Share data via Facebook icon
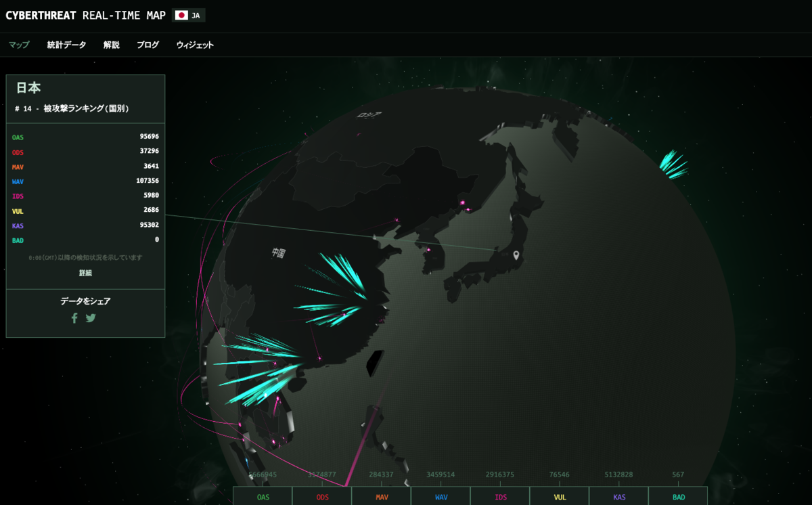Viewport: 812px width, 505px height. click(x=74, y=317)
